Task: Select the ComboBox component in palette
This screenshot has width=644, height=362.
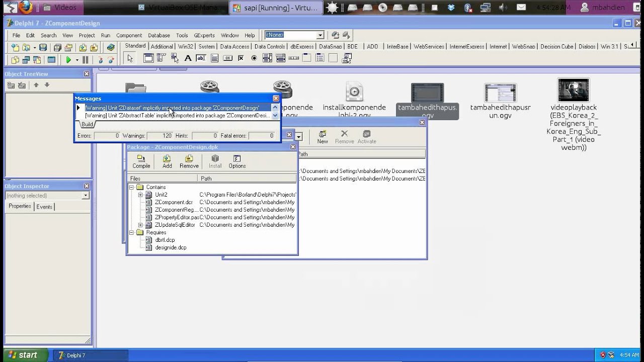Action: tap(280, 58)
